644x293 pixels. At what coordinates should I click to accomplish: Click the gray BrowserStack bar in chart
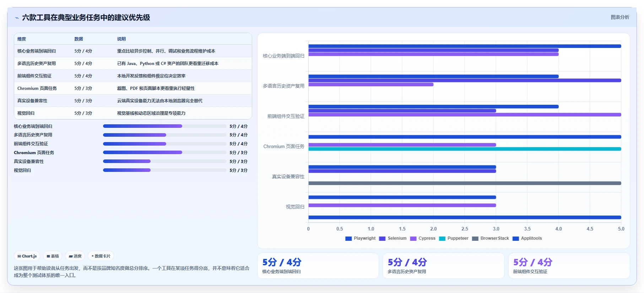point(465,183)
